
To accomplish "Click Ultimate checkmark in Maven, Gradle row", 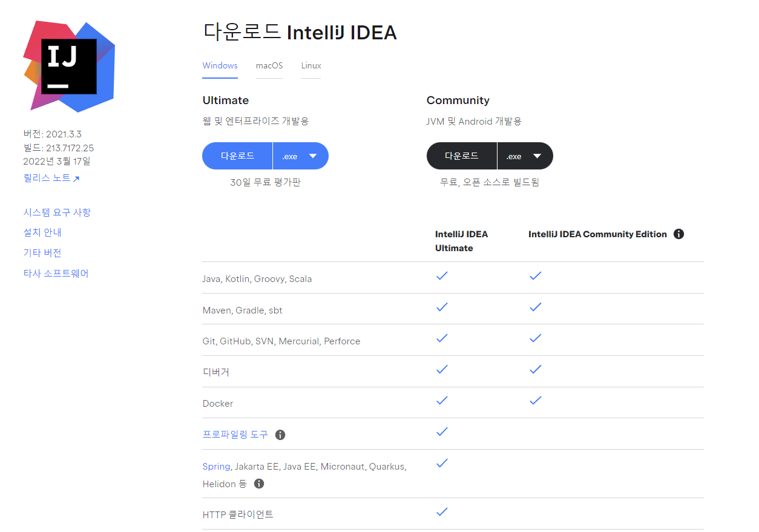I will point(442,307).
